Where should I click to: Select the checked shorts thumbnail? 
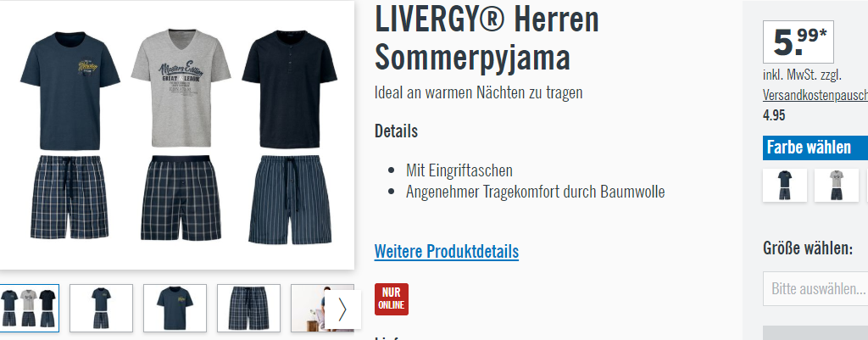248,308
